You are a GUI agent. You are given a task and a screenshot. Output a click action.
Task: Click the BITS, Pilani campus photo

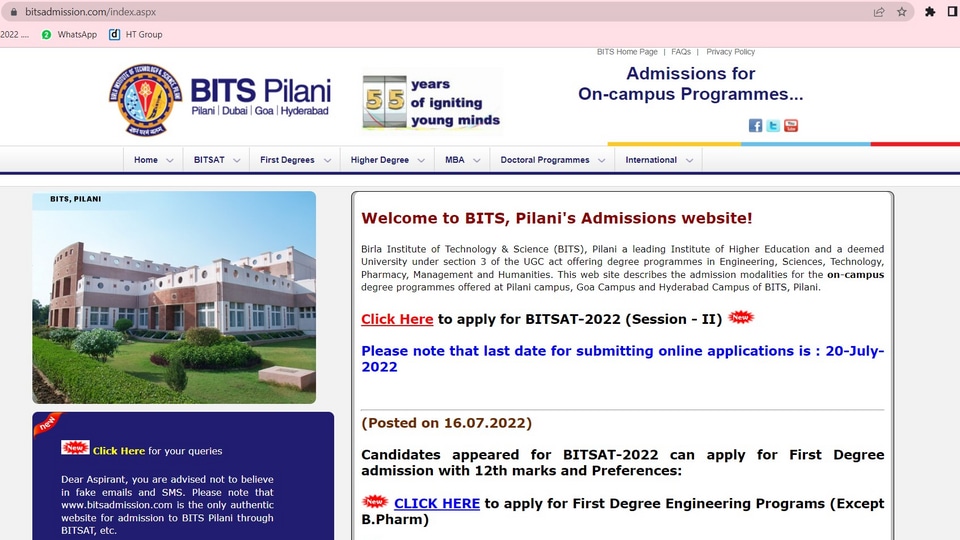click(x=174, y=297)
